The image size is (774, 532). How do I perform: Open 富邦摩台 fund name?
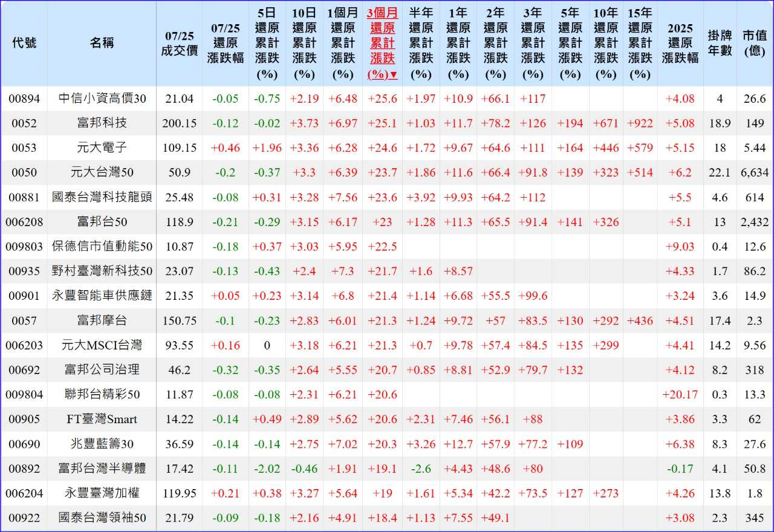(102, 321)
